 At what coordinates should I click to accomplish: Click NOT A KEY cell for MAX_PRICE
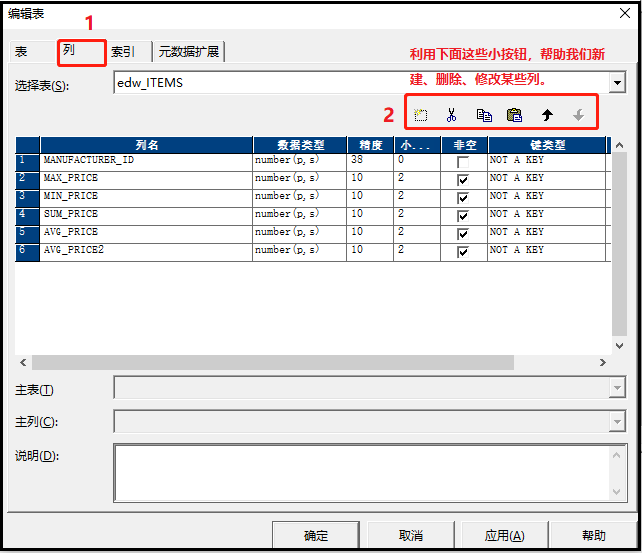pos(547,181)
